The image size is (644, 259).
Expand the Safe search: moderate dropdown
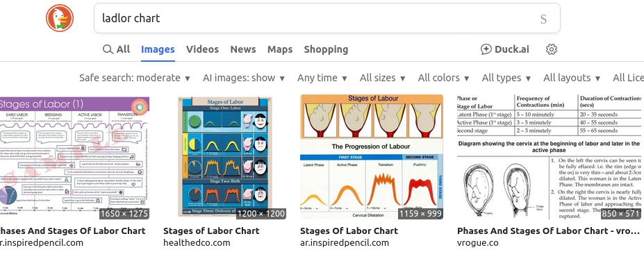[x=135, y=78]
